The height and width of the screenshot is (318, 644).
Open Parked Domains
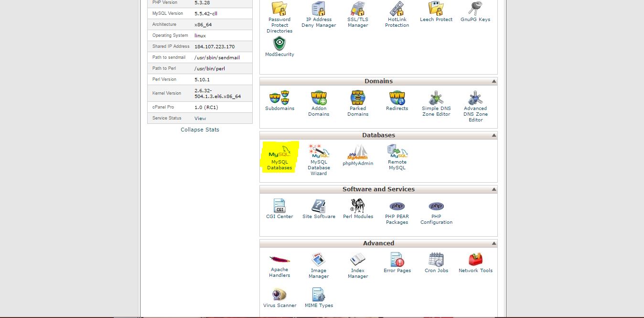tap(358, 104)
